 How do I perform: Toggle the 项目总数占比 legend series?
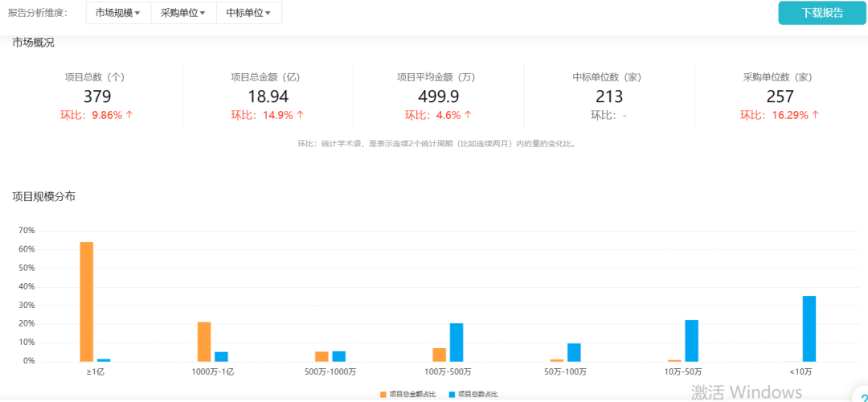(473, 394)
